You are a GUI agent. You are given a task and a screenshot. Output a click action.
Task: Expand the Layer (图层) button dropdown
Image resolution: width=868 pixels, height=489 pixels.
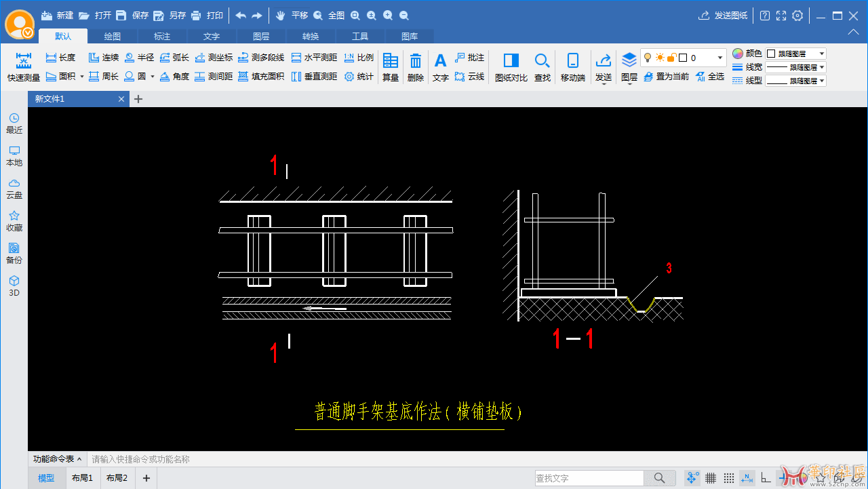pos(629,84)
